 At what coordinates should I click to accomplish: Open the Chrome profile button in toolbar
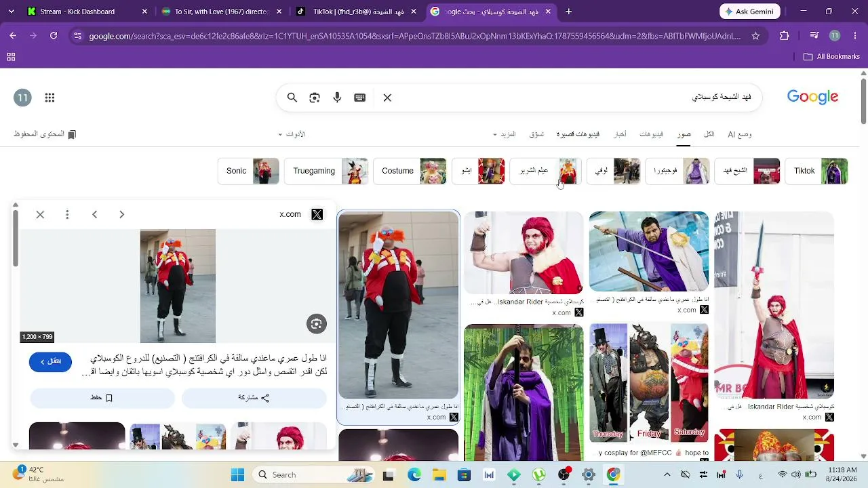tap(835, 36)
